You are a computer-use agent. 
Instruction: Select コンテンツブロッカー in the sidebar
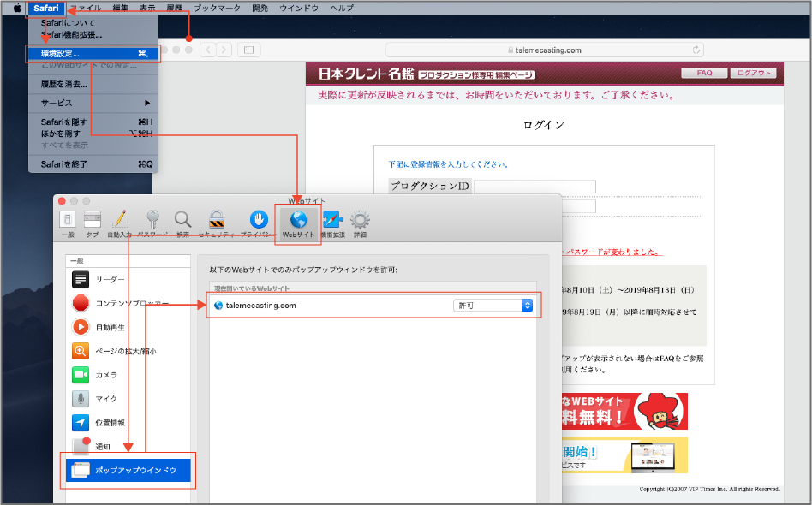click(x=128, y=303)
